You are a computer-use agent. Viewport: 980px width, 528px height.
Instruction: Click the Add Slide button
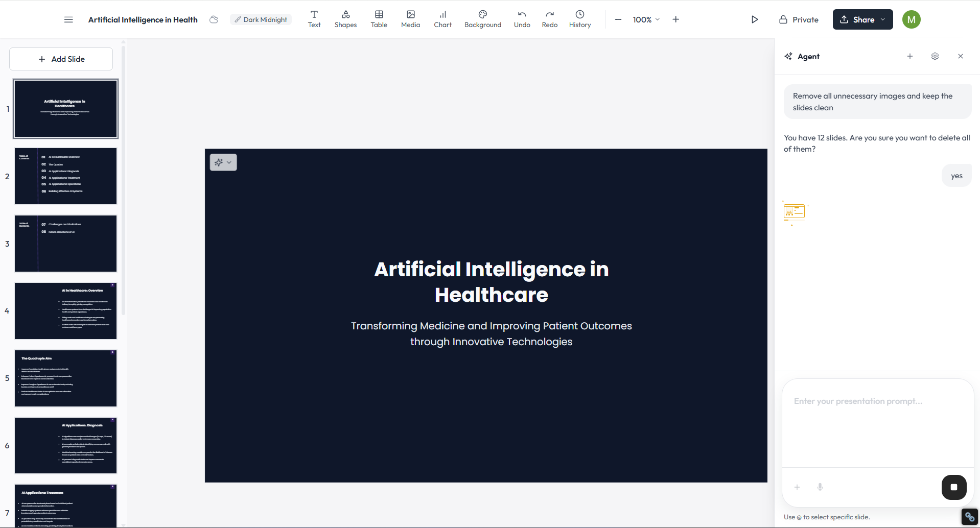61,59
